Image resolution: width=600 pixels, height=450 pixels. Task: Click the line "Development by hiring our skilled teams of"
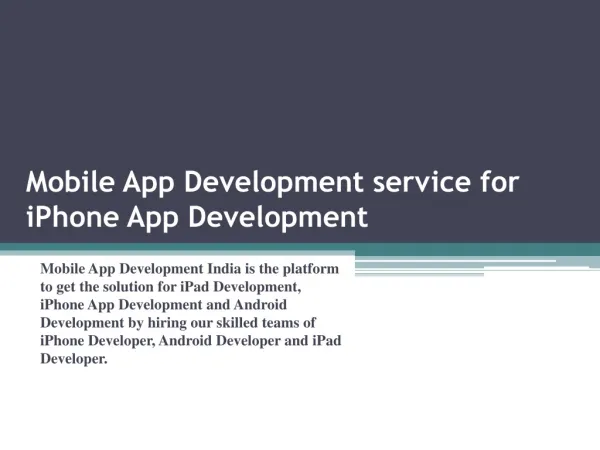tap(178, 323)
